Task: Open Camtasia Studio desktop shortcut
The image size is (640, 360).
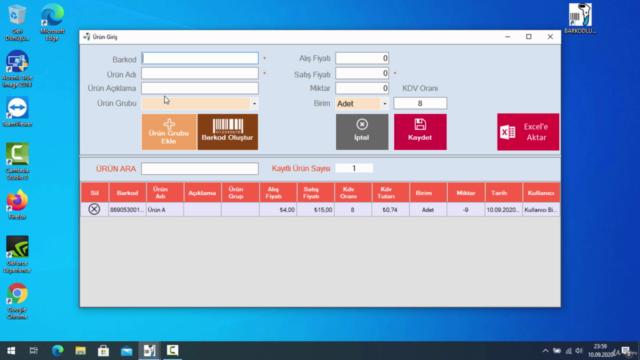Action: pyautogui.click(x=17, y=161)
